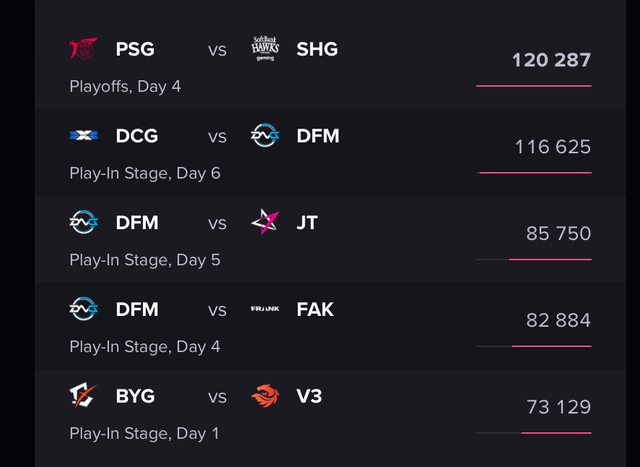Viewport: 640px width, 467px height.
Task: Select the Play-In Stage, Day 6 label
Action: [144, 173]
